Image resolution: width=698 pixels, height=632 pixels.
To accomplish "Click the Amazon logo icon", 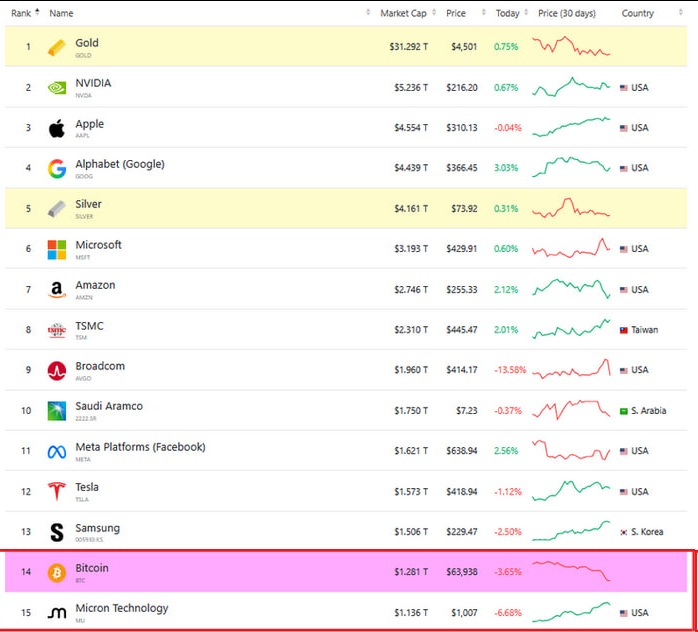I will pyautogui.click(x=57, y=290).
